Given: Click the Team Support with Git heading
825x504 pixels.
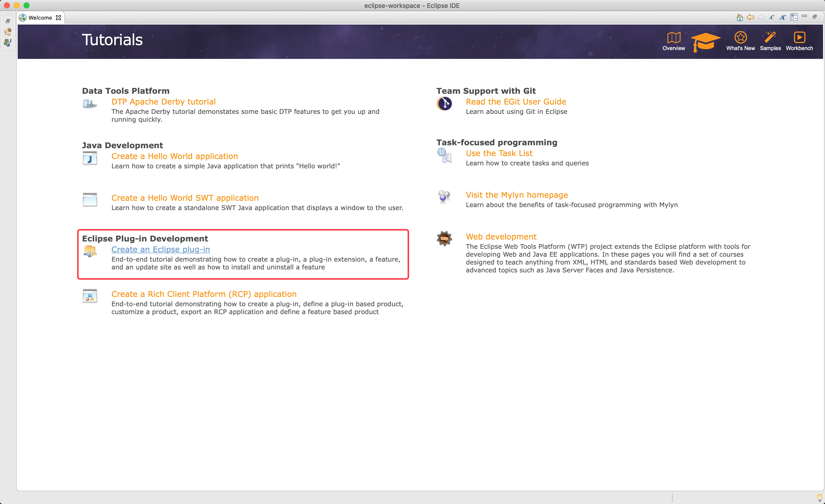Looking at the screenshot, I should pos(486,91).
